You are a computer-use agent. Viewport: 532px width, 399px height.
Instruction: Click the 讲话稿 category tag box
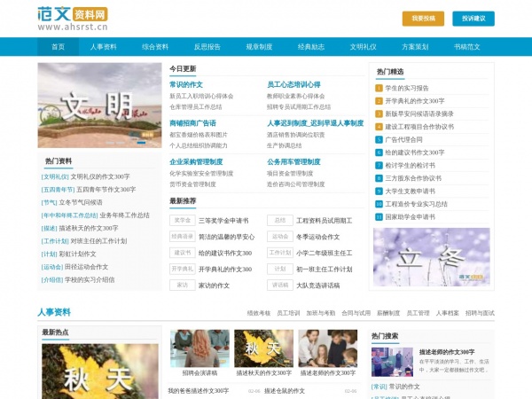[280, 286]
